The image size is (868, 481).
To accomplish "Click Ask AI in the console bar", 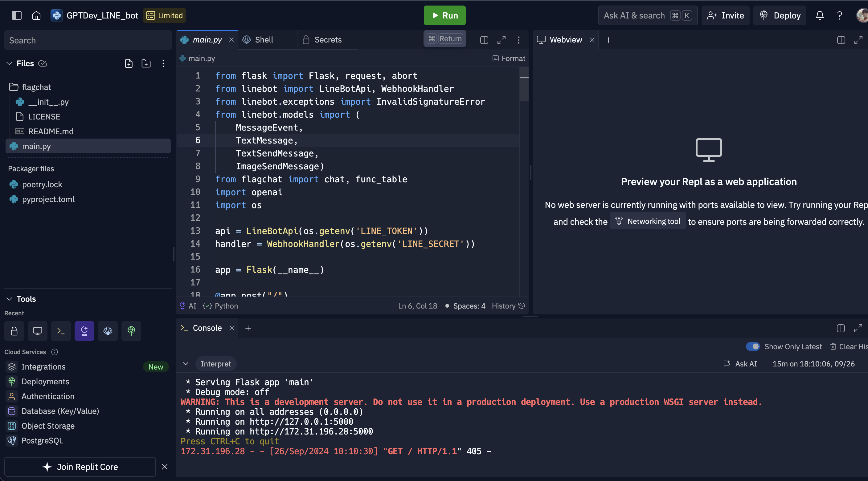I will tap(740, 364).
